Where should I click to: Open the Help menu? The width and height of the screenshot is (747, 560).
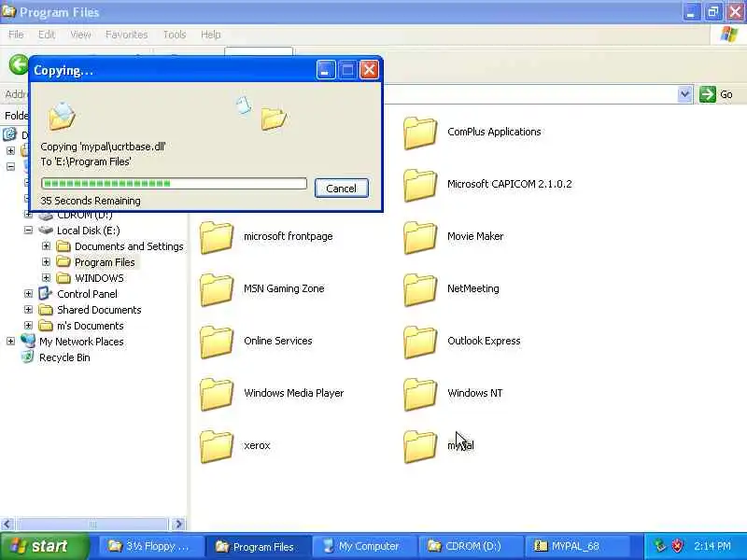pyautogui.click(x=211, y=35)
